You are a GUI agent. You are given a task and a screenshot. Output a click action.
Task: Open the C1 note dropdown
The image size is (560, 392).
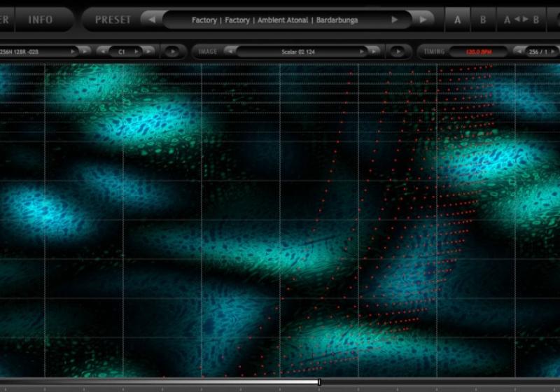[125, 52]
